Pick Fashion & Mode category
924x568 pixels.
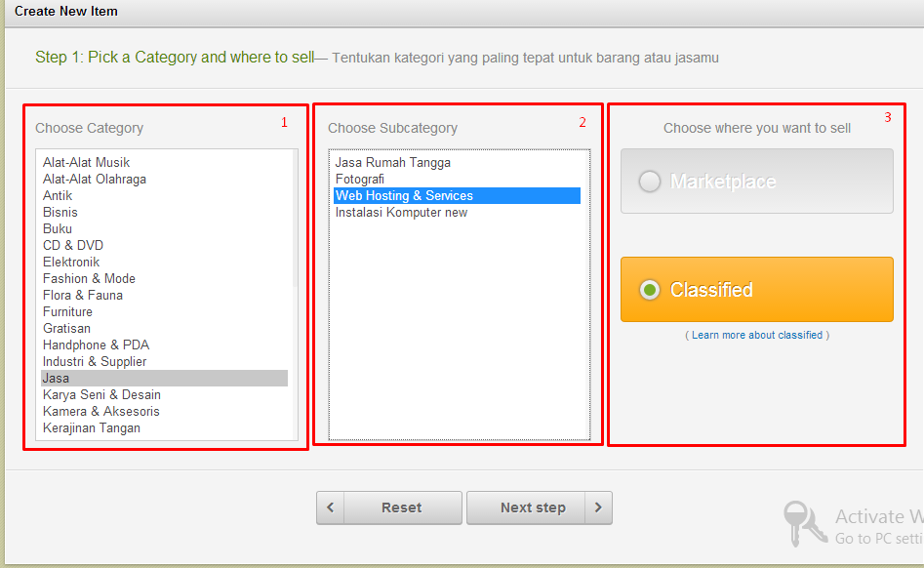coord(89,278)
